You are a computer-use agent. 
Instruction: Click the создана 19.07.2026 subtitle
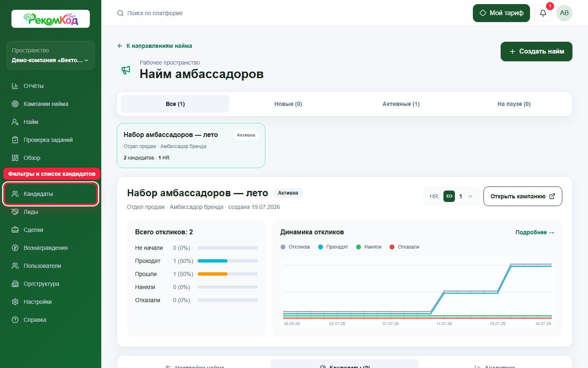(254, 207)
